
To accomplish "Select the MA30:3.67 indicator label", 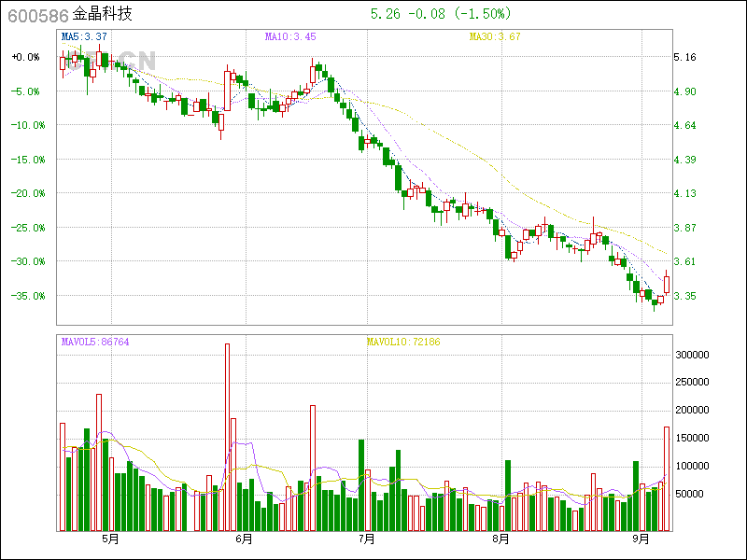I will point(494,36).
